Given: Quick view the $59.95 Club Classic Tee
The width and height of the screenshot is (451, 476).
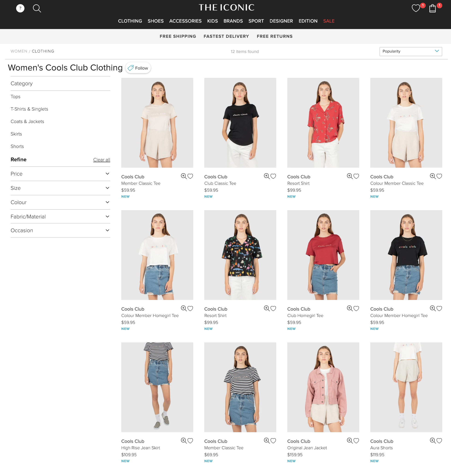Looking at the screenshot, I should click(x=267, y=176).
